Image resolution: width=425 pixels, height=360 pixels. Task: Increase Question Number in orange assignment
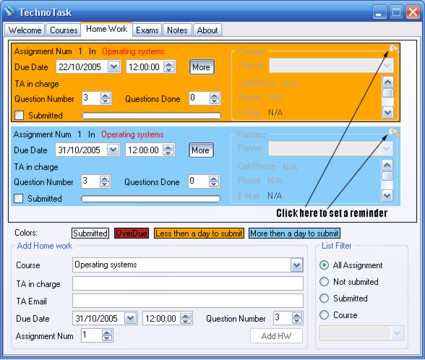pyautogui.click(x=106, y=96)
